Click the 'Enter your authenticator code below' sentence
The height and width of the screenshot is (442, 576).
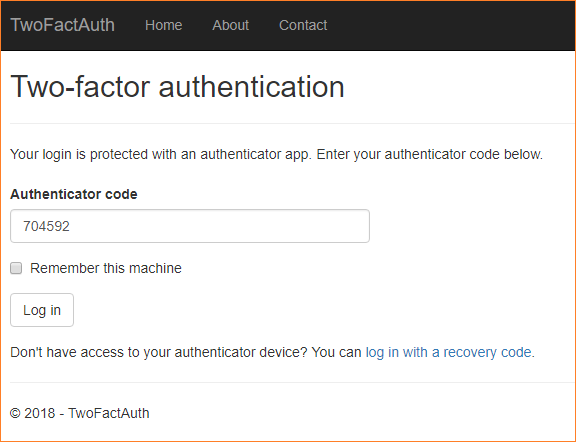coord(430,154)
